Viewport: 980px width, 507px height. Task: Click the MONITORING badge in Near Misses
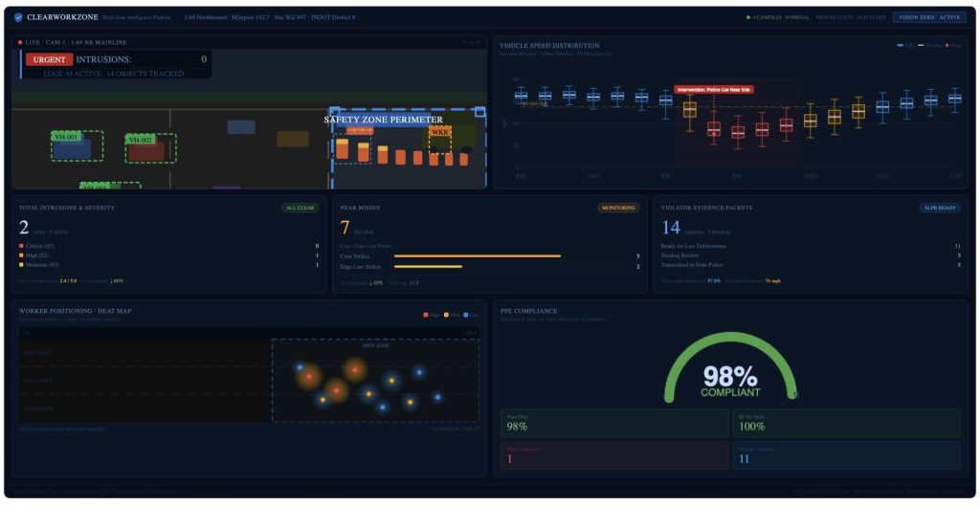click(618, 208)
